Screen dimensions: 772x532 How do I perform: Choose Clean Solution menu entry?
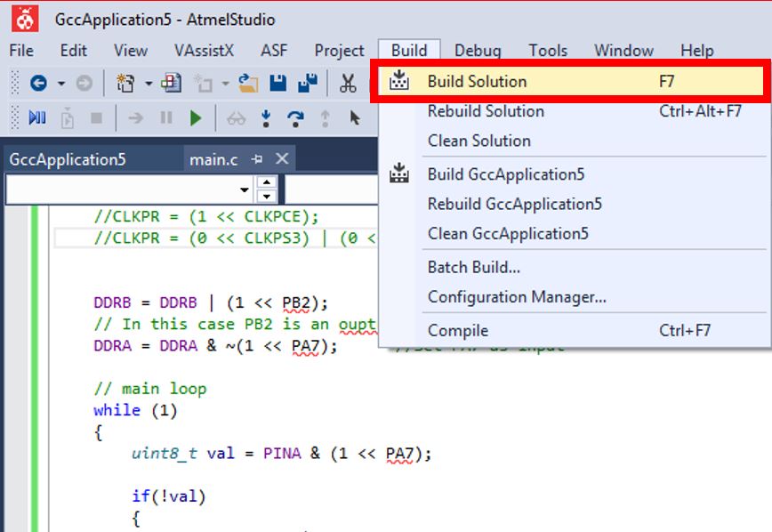click(x=574, y=141)
